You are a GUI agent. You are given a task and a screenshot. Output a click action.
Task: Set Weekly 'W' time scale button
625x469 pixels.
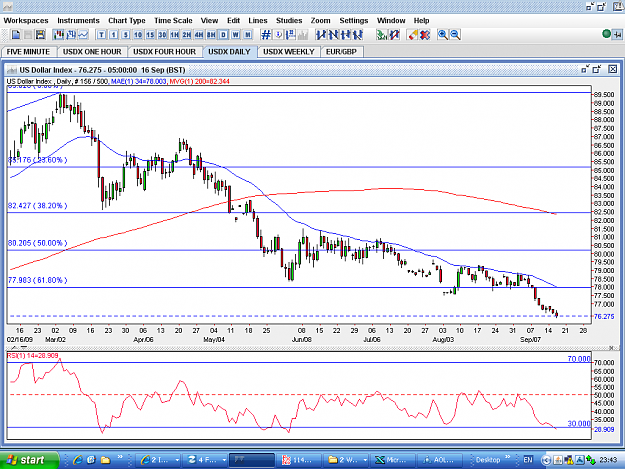pos(236,35)
